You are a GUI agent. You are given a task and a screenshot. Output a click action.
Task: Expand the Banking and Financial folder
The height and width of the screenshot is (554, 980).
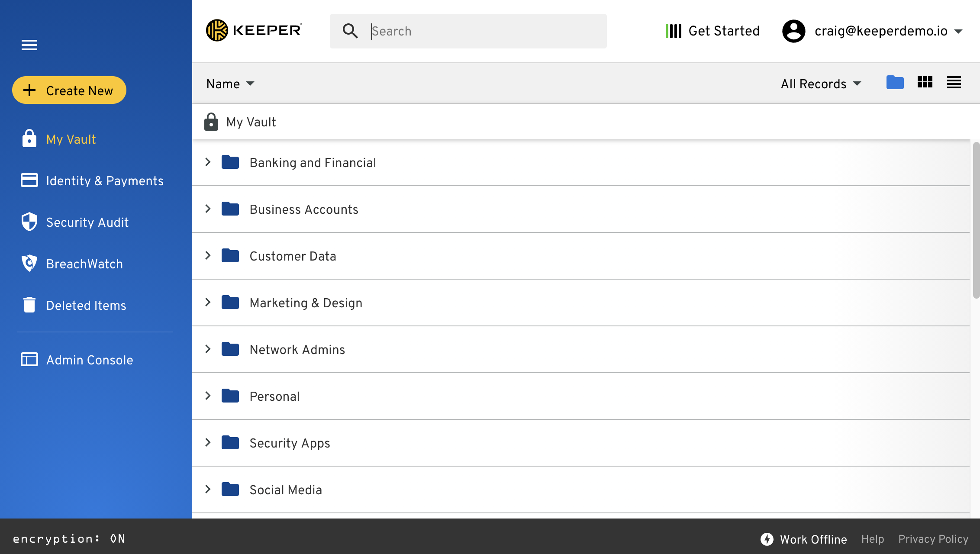click(x=208, y=162)
